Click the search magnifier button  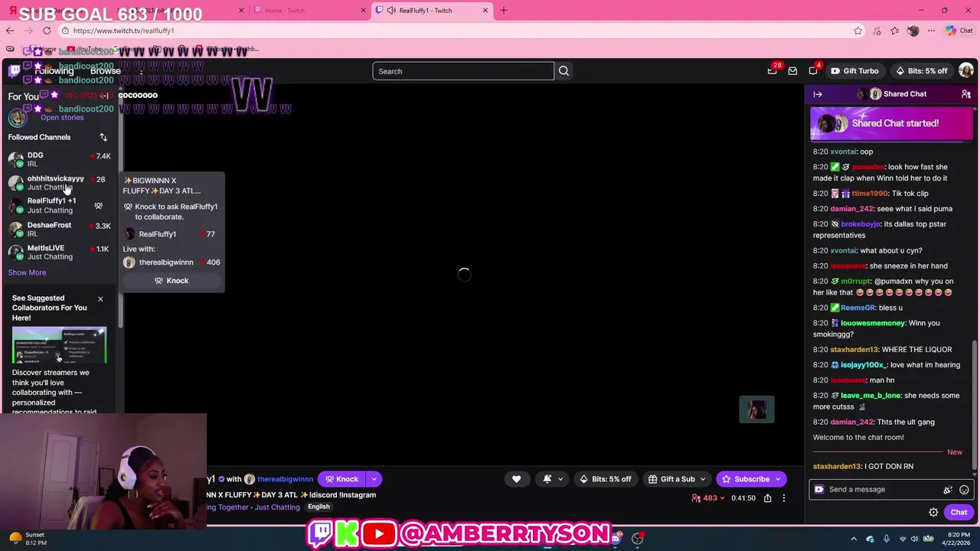pyautogui.click(x=563, y=71)
